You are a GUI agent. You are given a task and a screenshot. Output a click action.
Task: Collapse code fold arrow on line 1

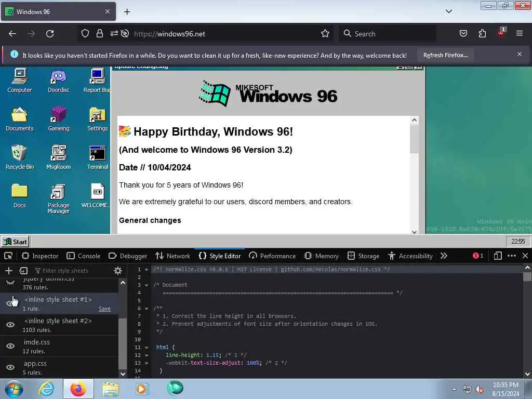coord(147,270)
